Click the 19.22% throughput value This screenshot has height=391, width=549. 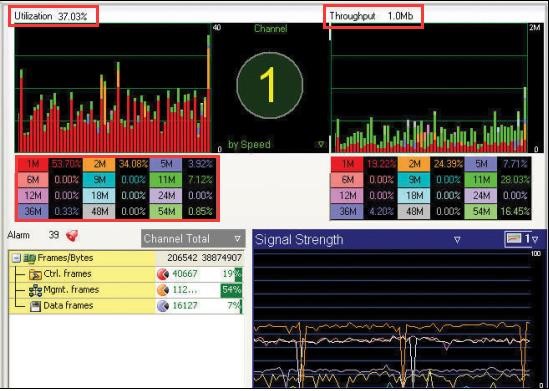pos(381,164)
